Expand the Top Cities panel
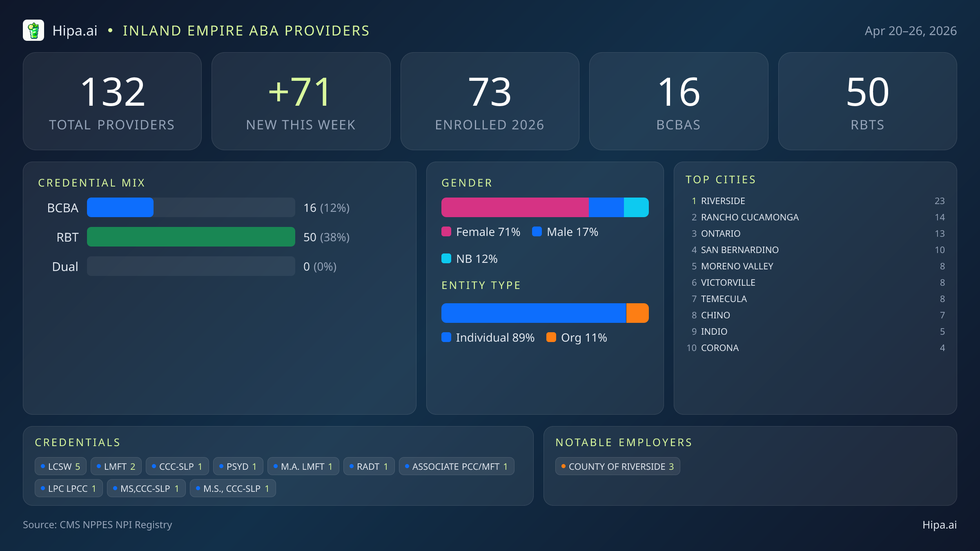This screenshot has height=551, width=980. (720, 179)
